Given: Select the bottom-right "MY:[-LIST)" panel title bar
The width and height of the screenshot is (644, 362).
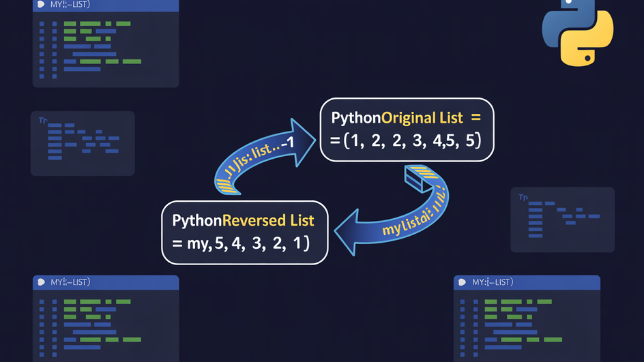Looking at the screenshot, I should 527,282.
